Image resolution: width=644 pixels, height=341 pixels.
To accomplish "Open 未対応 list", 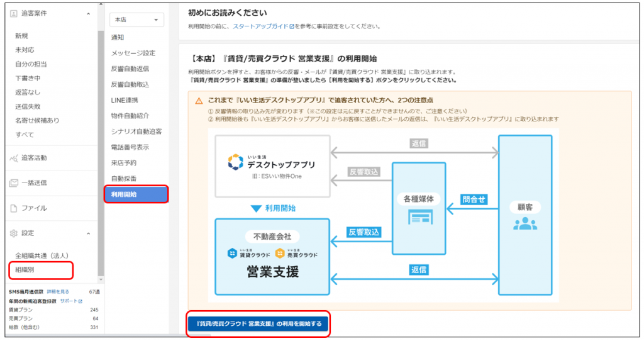I will click(25, 50).
